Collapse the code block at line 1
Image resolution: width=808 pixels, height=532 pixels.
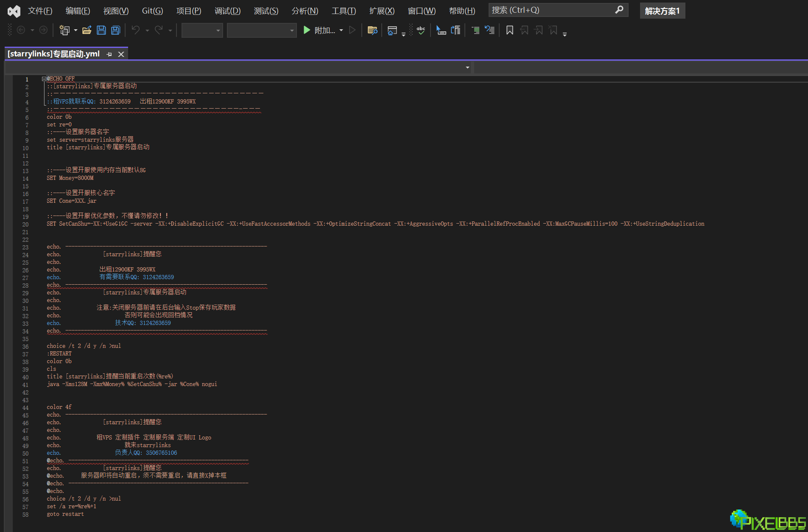(44, 79)
